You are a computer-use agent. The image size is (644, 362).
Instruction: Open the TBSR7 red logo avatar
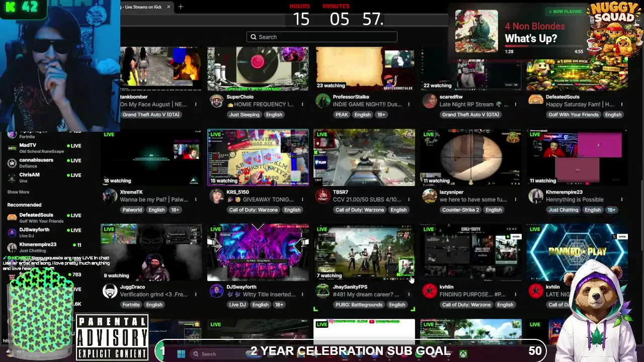pyautogui.click(x=323, y=196)
